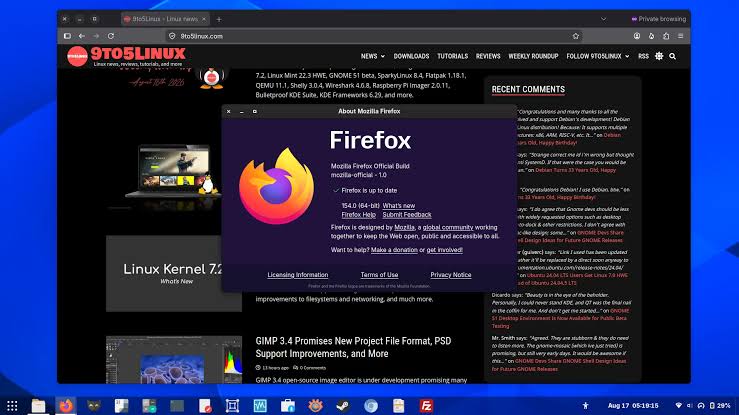Click the Make a donation link
The width and height of the screenshot is (739, 415).
tap(394, 250)
